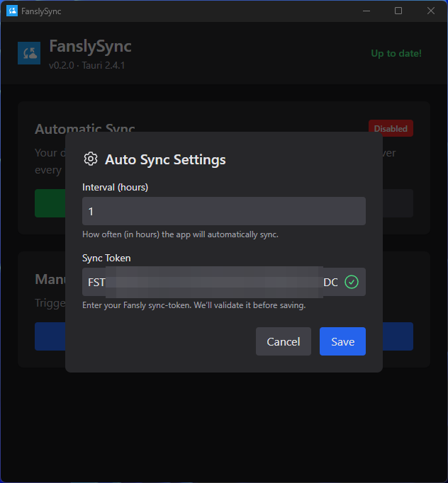Minimize the FanslySync window
This screenshot has height=483, width=448.
pos(366,11)
